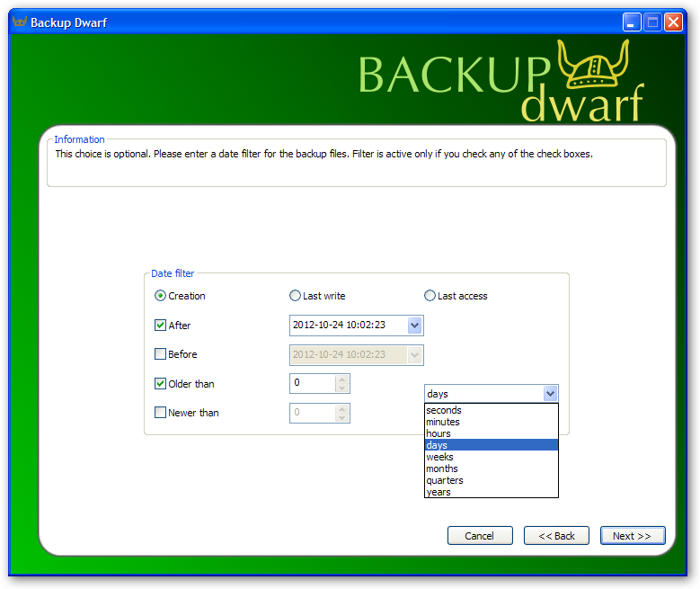700x589 pixels.
Task: Decrease the Older than value
Action: point(342,388)
